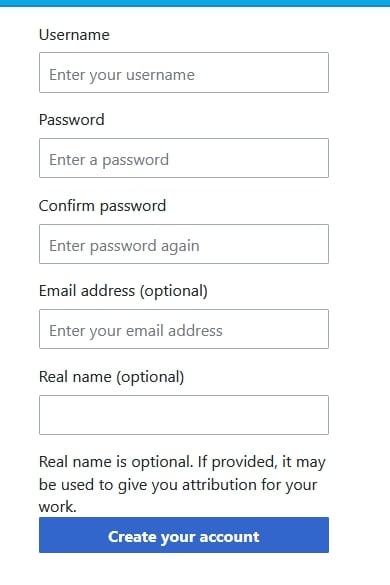Select the Confirm password field
Image resolution: width=390 pixels, height=585 pixels.
[184, 244]
